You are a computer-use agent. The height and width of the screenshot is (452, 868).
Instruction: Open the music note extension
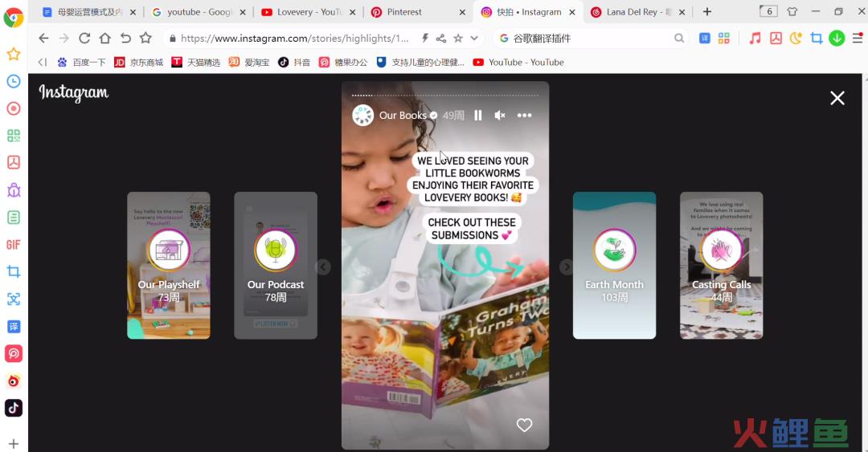[x=755, y=39]
